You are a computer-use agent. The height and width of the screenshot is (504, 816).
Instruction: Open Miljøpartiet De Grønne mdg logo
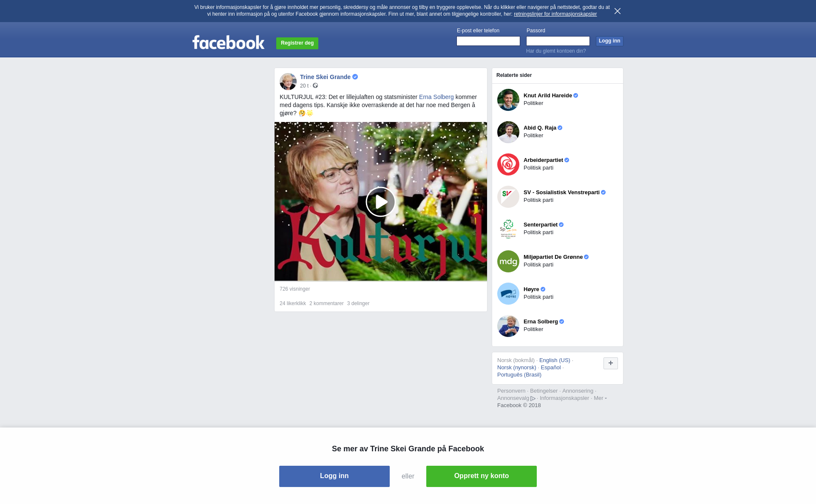[x=508, y=261]
